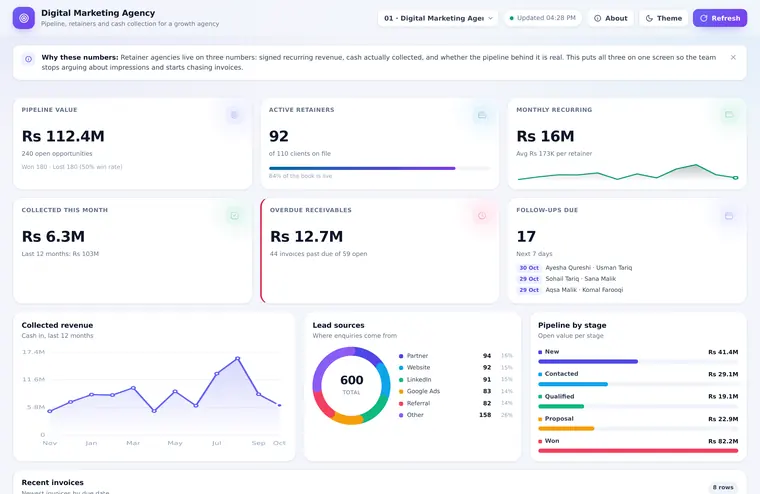760x494 pixels.
Task: Click the About button
Action: (x=611, y=18)
